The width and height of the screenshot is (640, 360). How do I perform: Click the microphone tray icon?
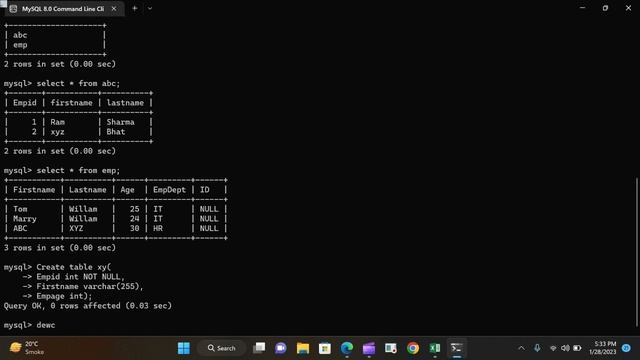point(537,348)
